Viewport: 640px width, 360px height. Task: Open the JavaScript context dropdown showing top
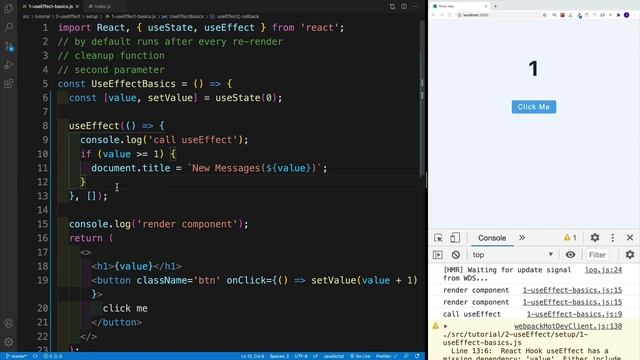(513, 255)
